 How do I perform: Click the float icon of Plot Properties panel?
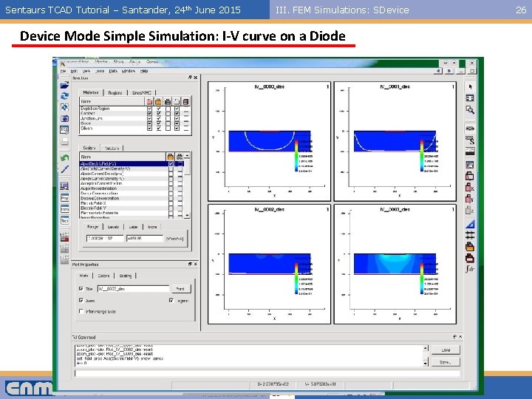click(x=190, y=264)
